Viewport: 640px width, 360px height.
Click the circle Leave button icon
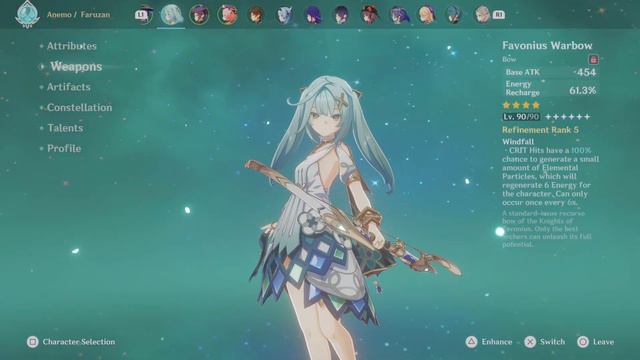pyautogui.click(x=583, y=342)
